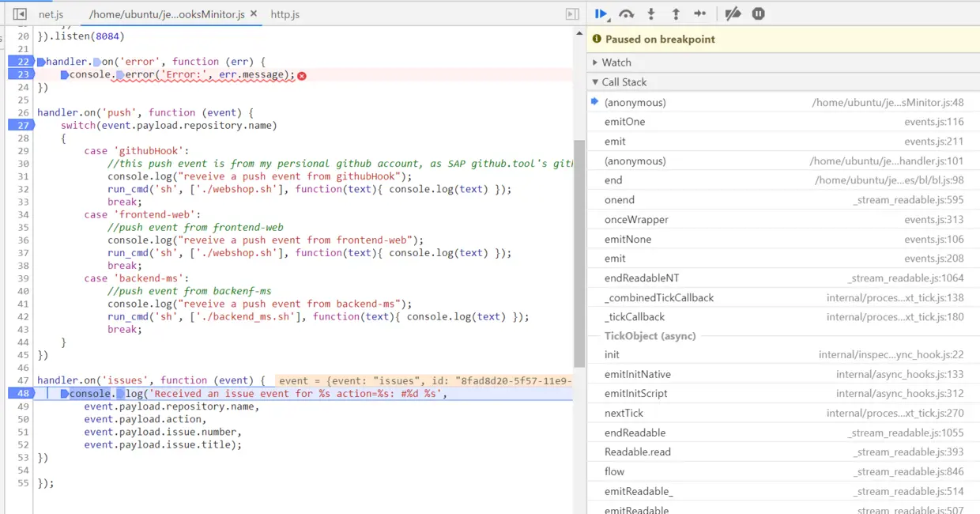Open _stream_readable.js:846 source link
The height and width of the screenshot is (514, 980).
click(909, 472)
